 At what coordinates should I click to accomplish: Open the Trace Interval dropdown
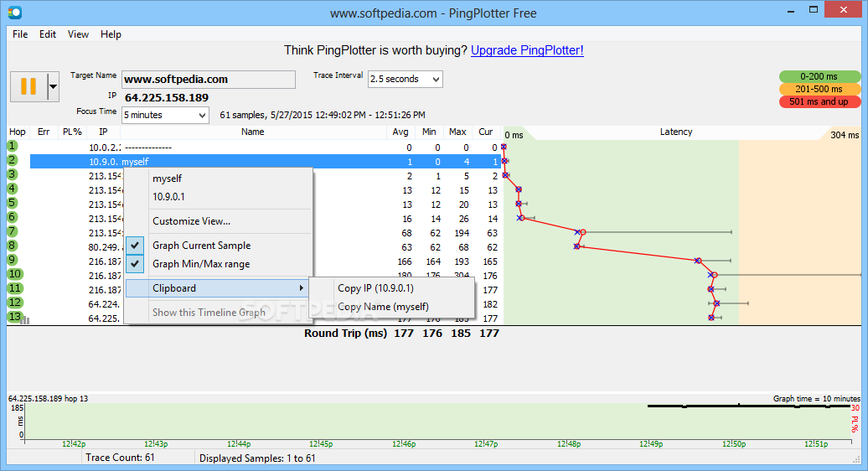(x=437, y=79)
